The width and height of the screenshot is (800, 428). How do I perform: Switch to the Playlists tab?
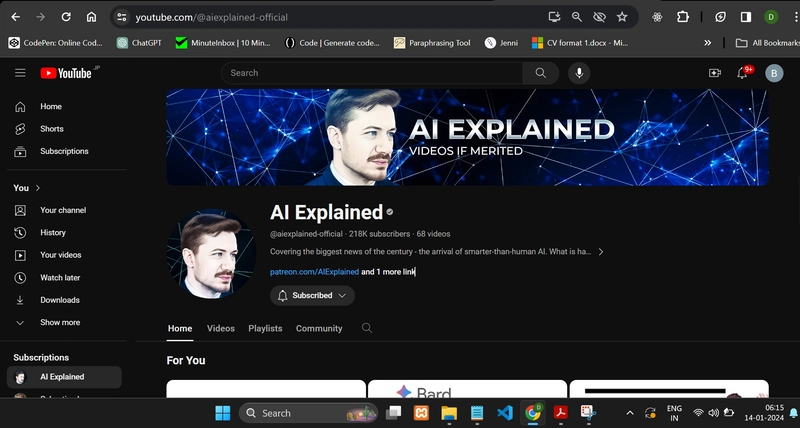pyautogui.click(x=265, y=329)
